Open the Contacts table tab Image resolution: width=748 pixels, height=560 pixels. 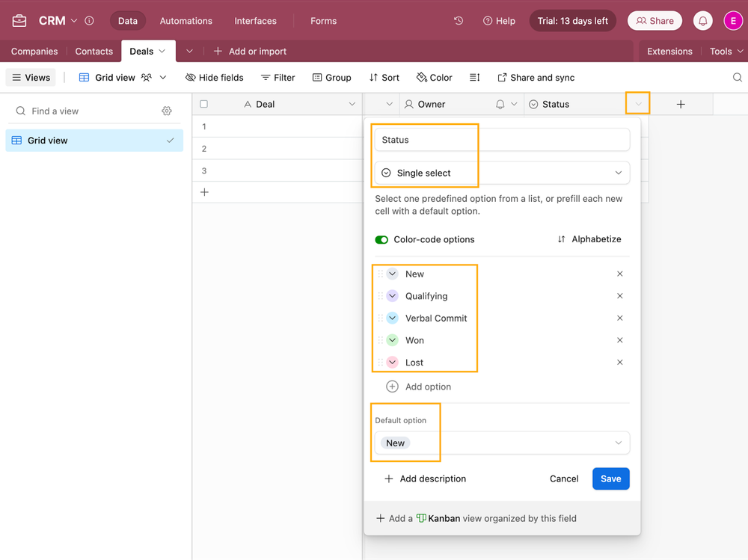point(93,51)
